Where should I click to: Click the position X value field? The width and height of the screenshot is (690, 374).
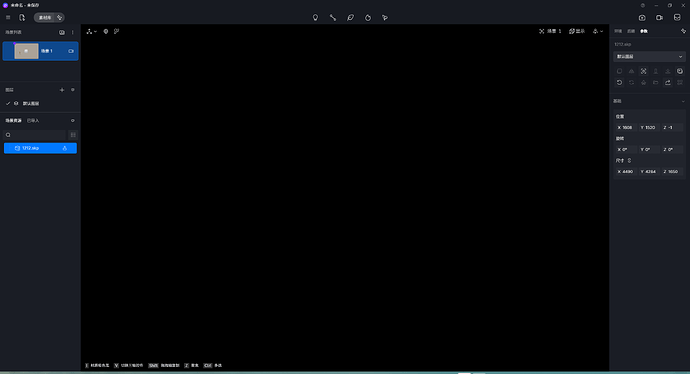coord(625,128)
